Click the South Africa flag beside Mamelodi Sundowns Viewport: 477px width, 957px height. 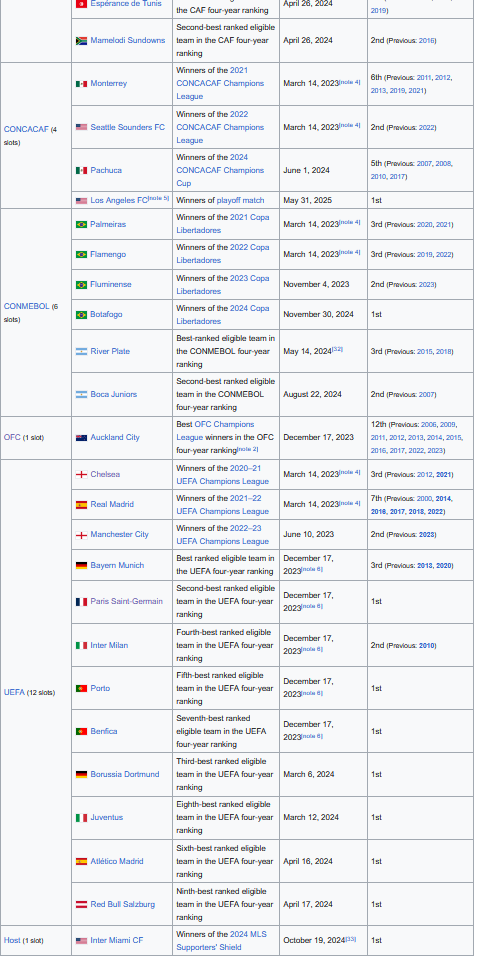coord(81,41)
